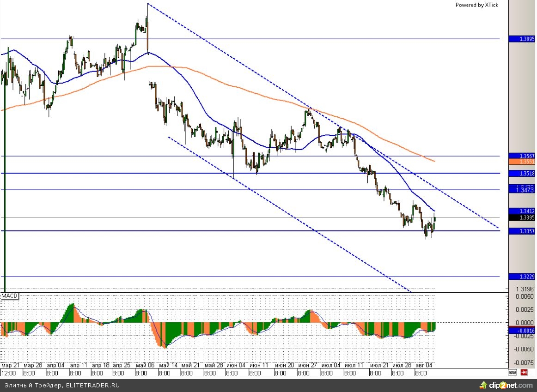Click the MACD indicator label

9,295
